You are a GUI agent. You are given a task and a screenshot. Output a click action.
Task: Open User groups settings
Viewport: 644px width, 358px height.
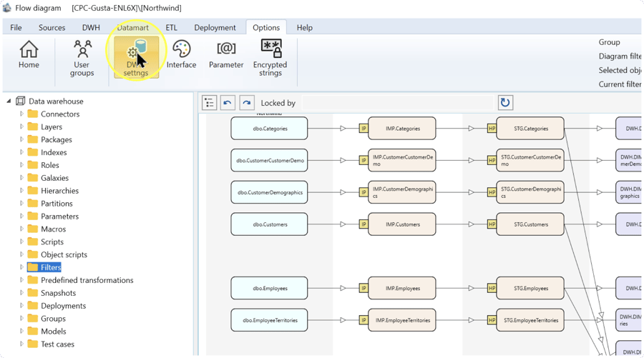click(82, 58)
